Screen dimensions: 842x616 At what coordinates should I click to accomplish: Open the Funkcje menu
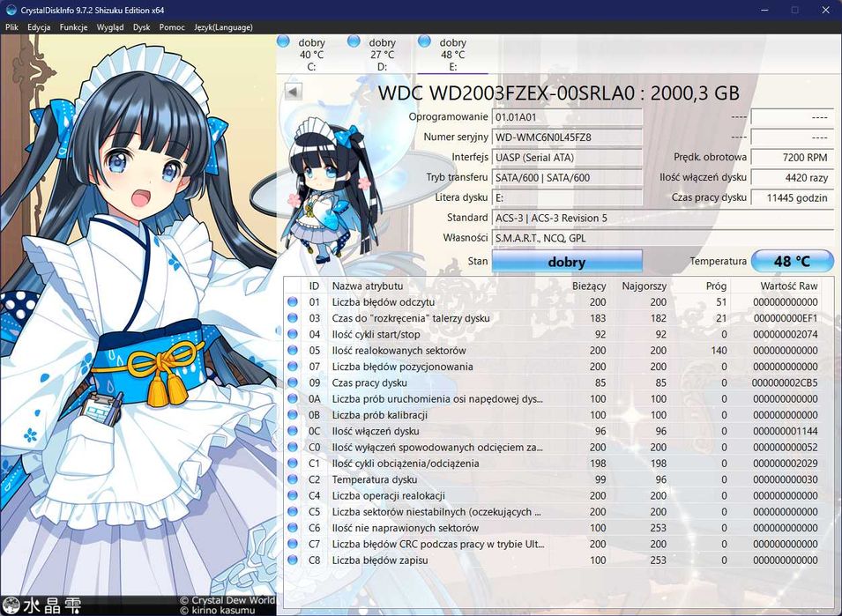[73, 26]
